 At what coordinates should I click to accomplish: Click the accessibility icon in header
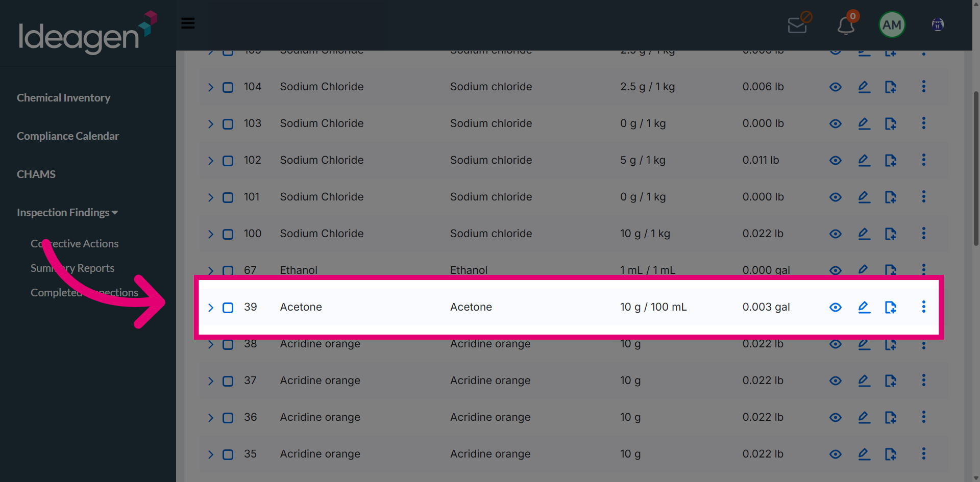(938, 24)
